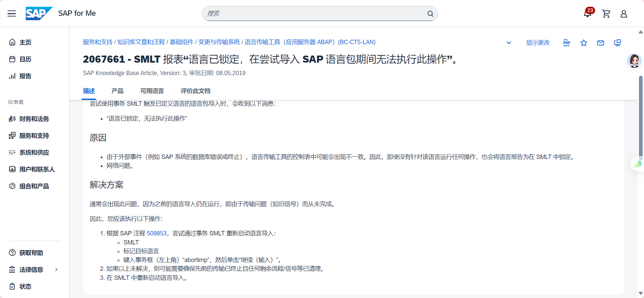Click the search magnifier icon
Screen dimensions: 644x298
pos(430,14)
